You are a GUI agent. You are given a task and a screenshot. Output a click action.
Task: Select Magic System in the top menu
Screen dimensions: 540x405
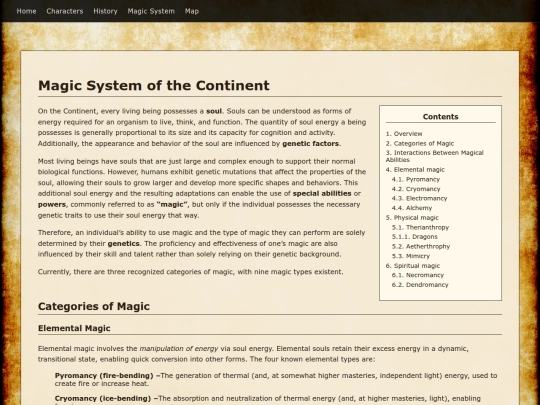[x=151, y=11]
